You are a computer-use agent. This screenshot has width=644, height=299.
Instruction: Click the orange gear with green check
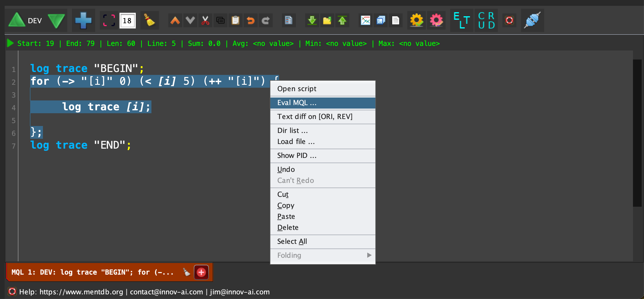(x=417, y=20)
